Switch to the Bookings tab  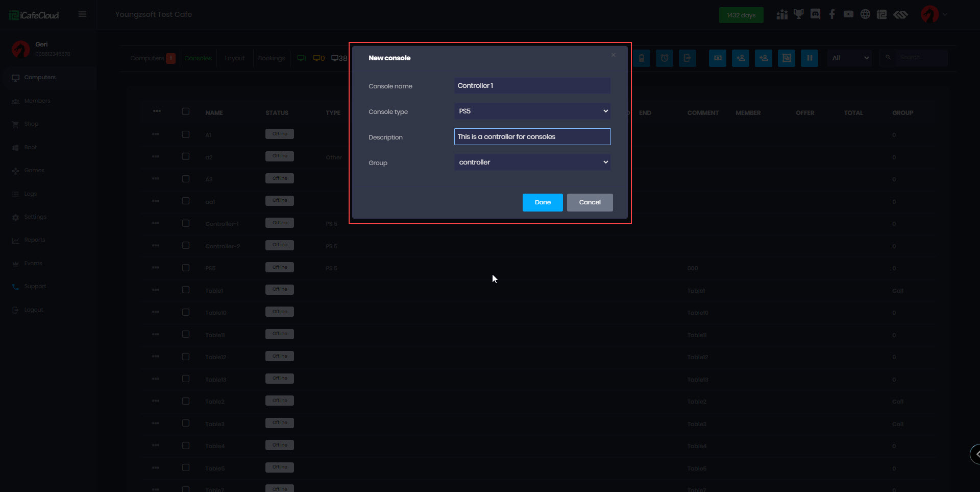coord(271,58)
